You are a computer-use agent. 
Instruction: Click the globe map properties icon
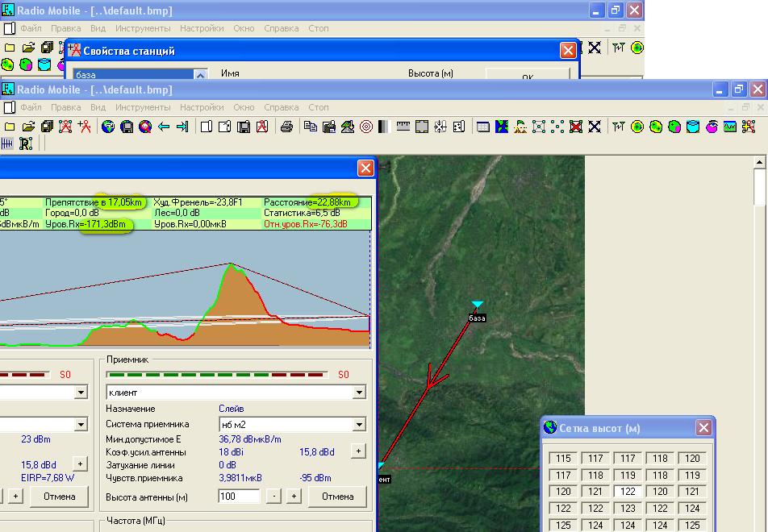[107, 127]
